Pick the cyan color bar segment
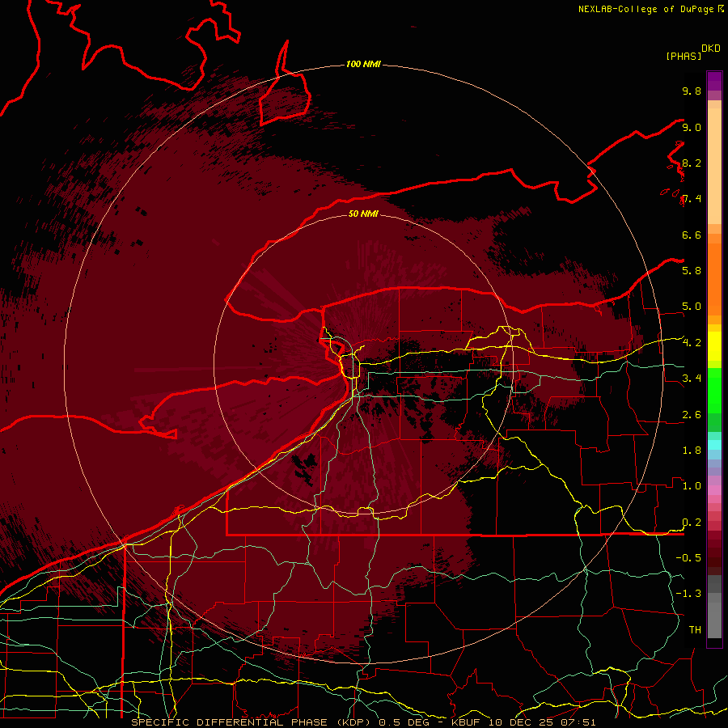This screenshot has width=728, height=728. pyautogui.click(x=714, y=444)
